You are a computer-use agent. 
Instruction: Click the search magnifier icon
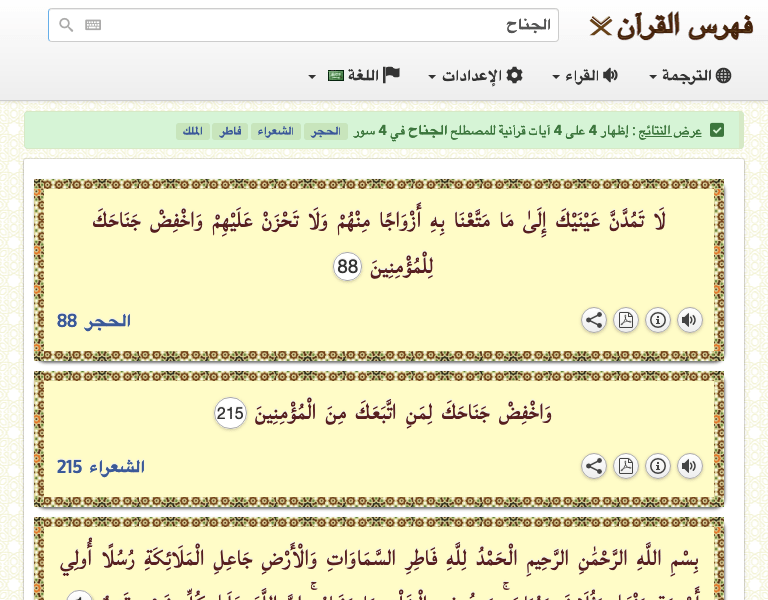tap(66, 25)
